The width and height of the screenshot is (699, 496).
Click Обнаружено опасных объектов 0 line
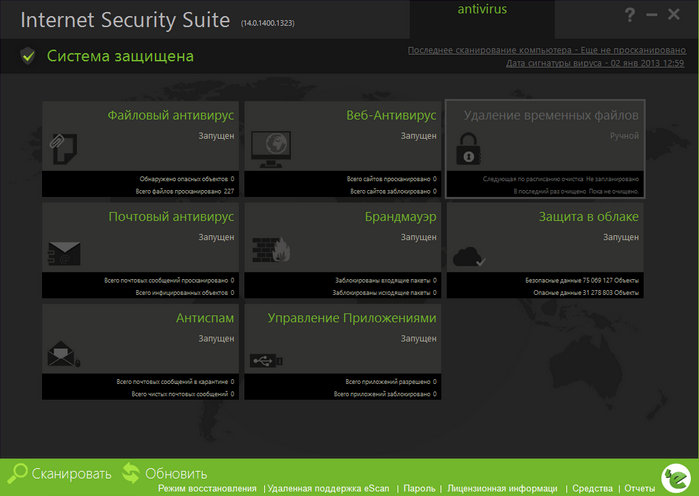coord(187,179)
